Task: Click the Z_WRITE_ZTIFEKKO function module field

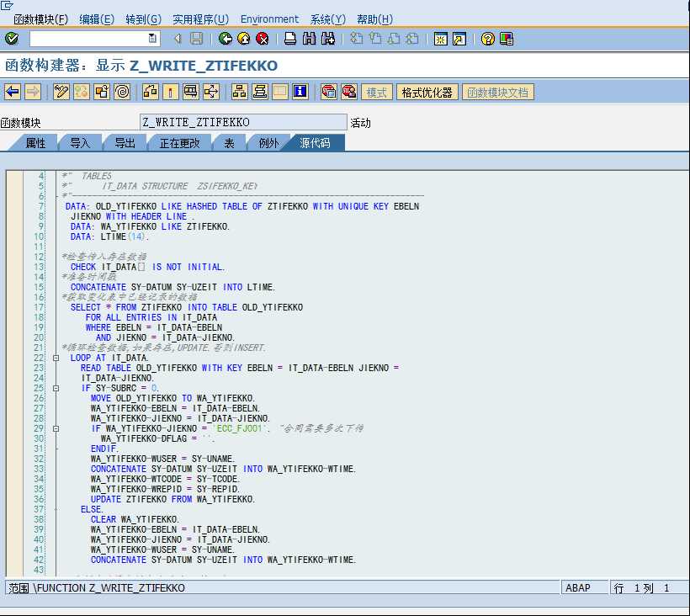Action: [x=243, y=122]
